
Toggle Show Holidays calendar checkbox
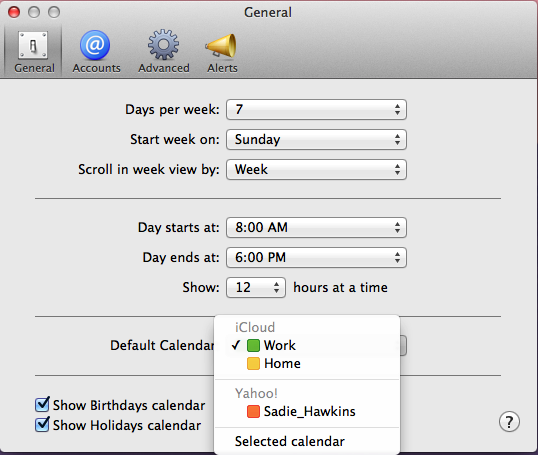tap(42, 424)
